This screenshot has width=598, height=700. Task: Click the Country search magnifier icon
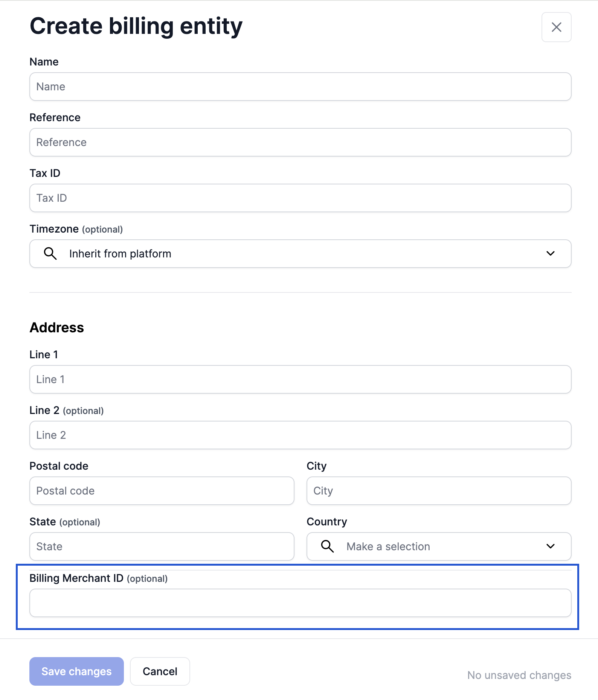(327, 546)
